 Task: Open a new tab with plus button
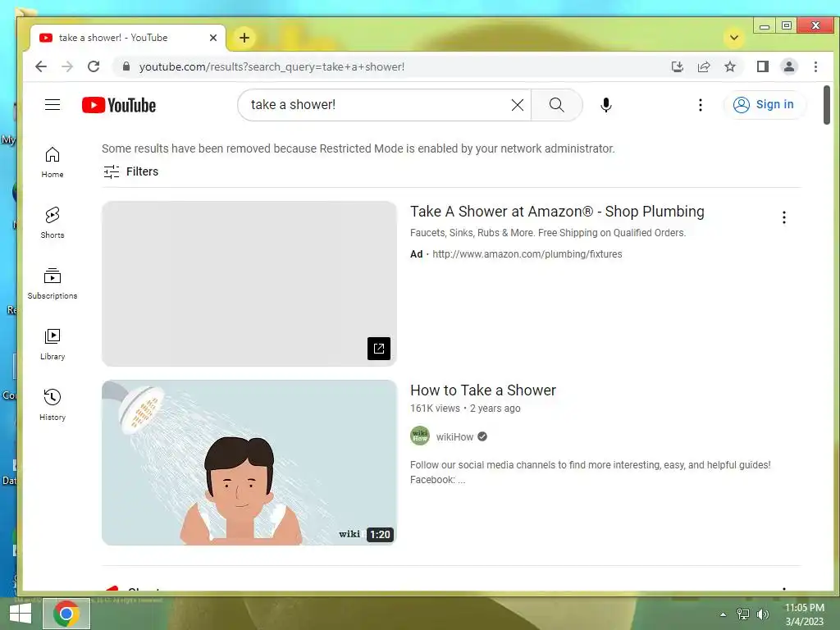pos(244,38)
